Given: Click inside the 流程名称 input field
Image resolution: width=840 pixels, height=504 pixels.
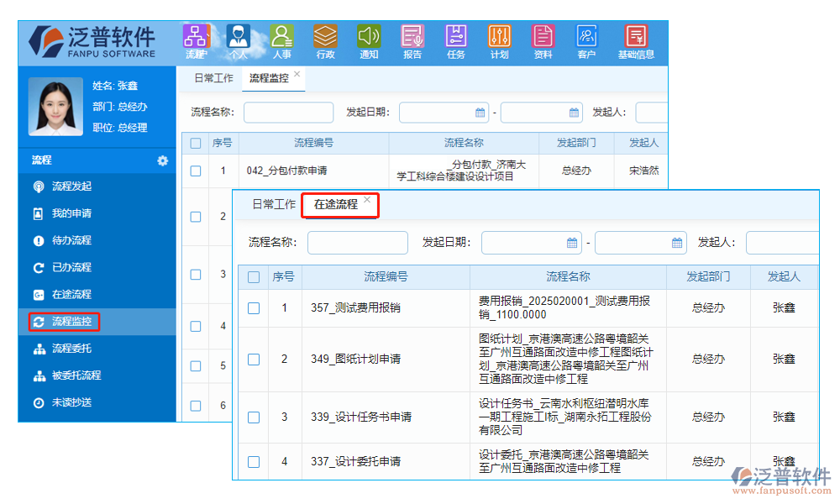Looking at the screenshot, I should [288, 112].
